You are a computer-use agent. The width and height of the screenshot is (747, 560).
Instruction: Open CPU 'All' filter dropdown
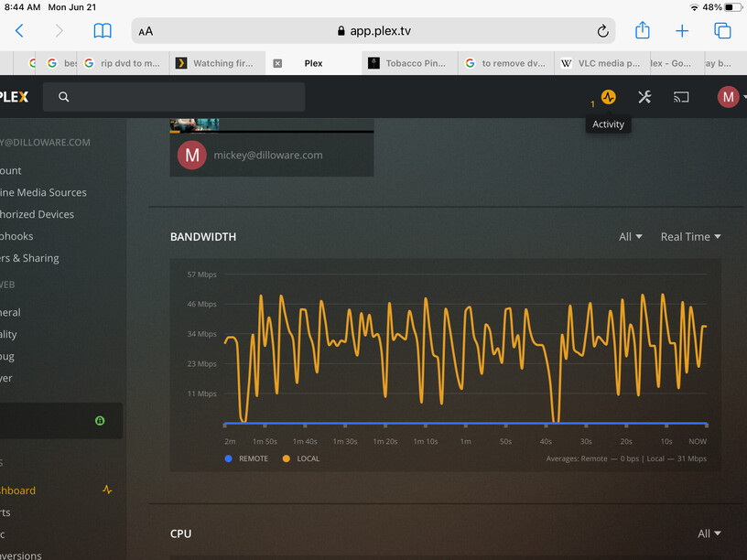pyautogui.click(x=709, y=533)
